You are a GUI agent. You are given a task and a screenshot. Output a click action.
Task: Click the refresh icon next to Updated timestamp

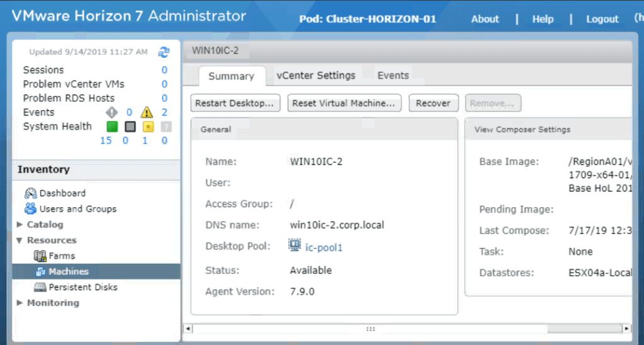[164, 52]
